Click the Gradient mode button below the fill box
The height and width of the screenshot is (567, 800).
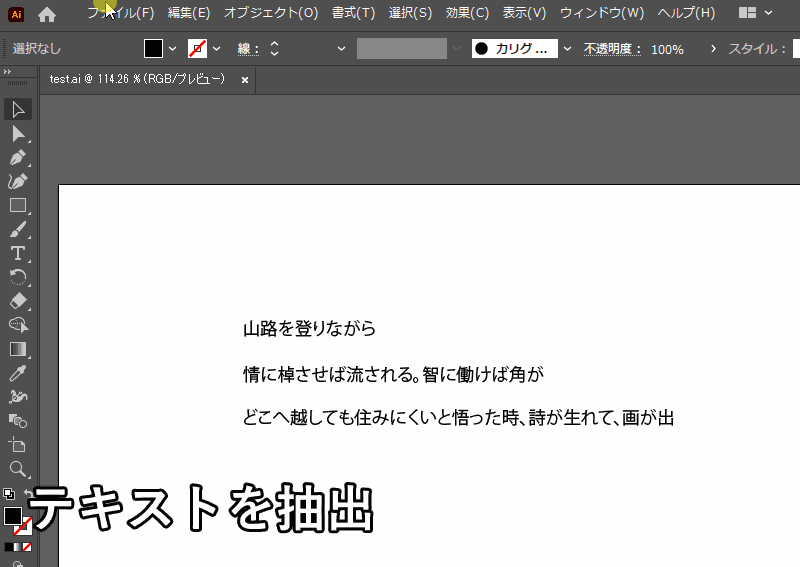point(18,547)
